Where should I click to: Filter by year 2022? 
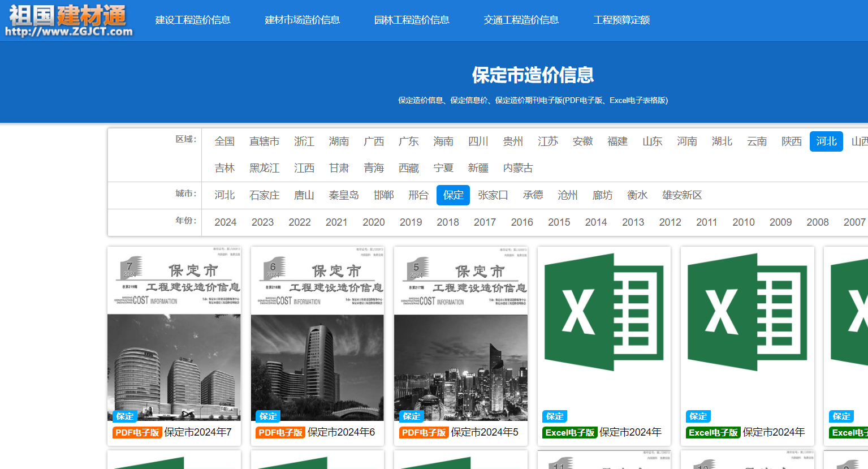[300, 222]
